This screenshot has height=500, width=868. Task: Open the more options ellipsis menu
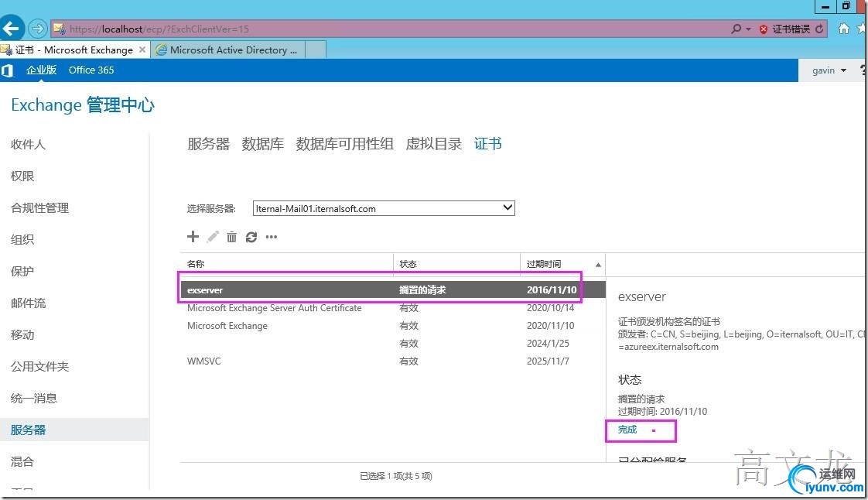pyautogui.click(x=272, y=237)
